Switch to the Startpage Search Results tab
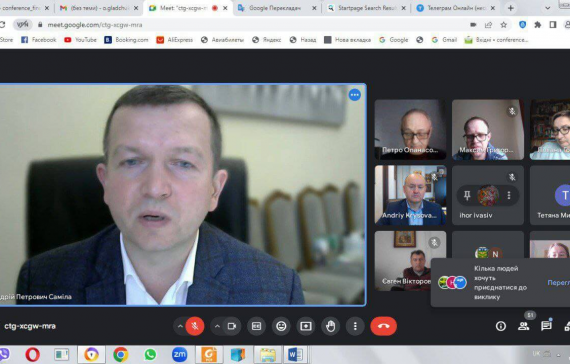This screenshot has width=570, height=364. pyautogui.click(x=366, y=8)
